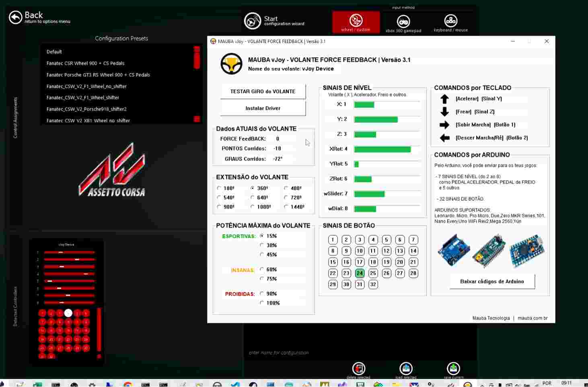Select the 900º wheel extension radio
The width and height of the screenshot is (588, 387).
click(219, 207)
